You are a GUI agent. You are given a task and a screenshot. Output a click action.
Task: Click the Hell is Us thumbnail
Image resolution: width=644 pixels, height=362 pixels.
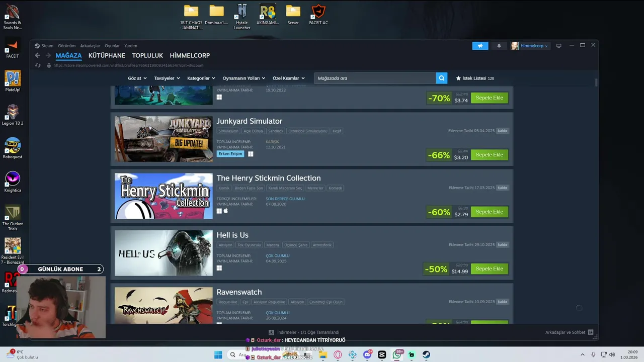click(x=164, y=253)
